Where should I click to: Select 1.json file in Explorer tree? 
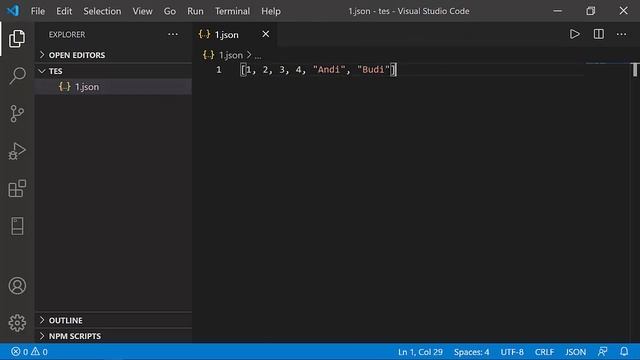coord(113,87)
